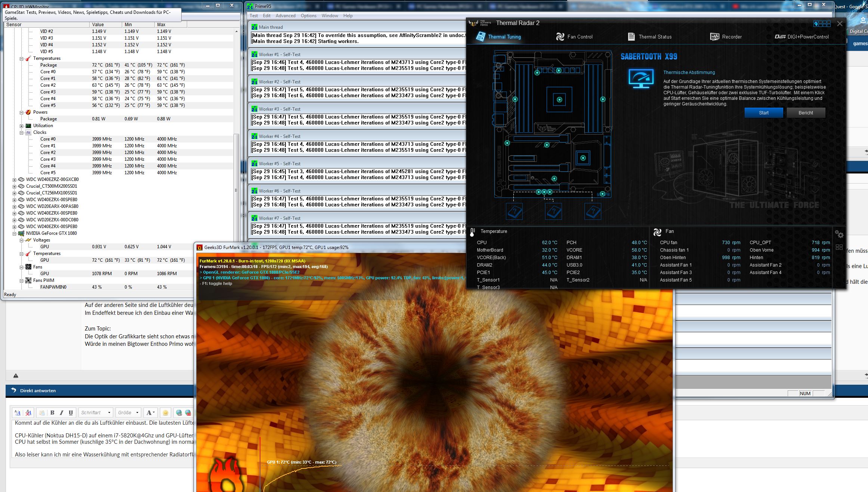Viewport: 868px width, 492px height.
Task: Click the Fan section icon in Thermal Radar
Action: pos(657,232)
